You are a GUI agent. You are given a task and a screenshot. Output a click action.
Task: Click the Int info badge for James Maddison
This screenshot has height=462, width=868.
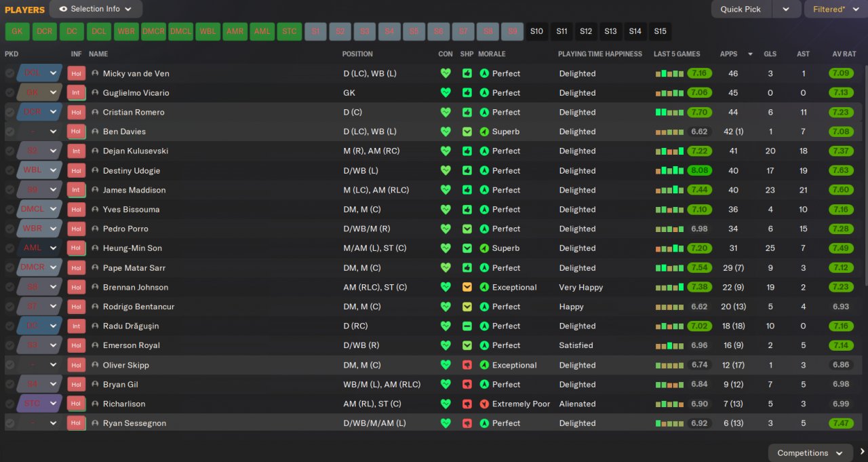pyautogui.click(x=76, y=190)
